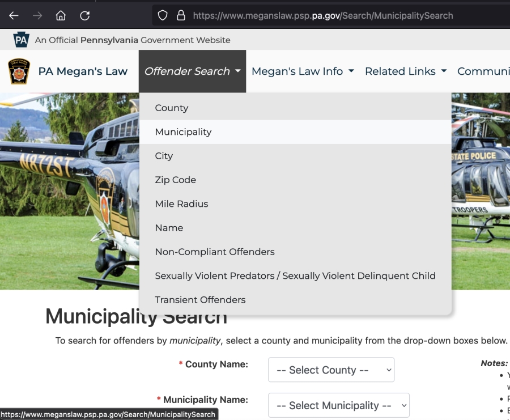Click the 'An Official Pennsylvania Government Website' text
The height and width of the screenshot is (420, 510).
click(133, 40)
